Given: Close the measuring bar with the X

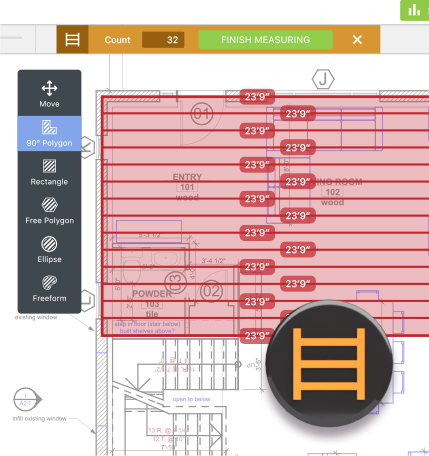Looking at the screenshot, I should [x=357, y=40].
